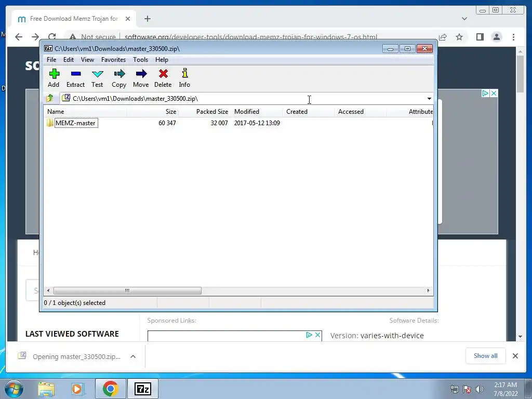Sort by the Modified column header
The width and height of the screenshot is (532, 399).
click(257, 112)
